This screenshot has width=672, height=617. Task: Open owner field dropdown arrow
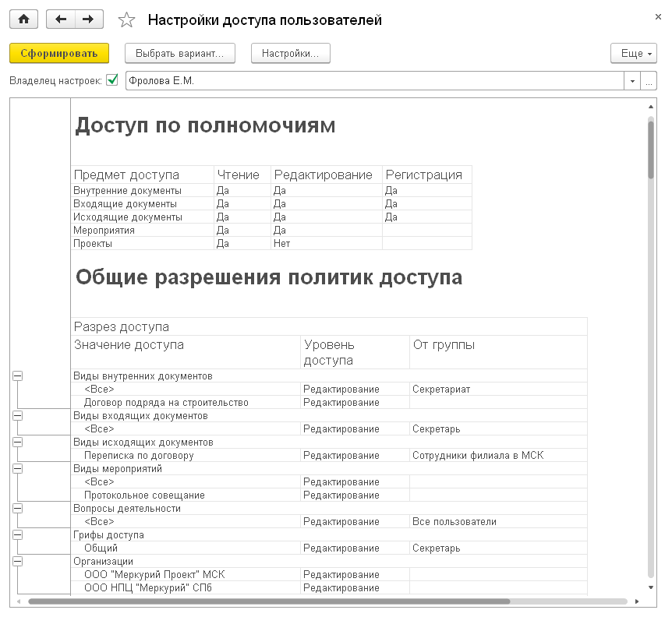(x=632, y=80)
